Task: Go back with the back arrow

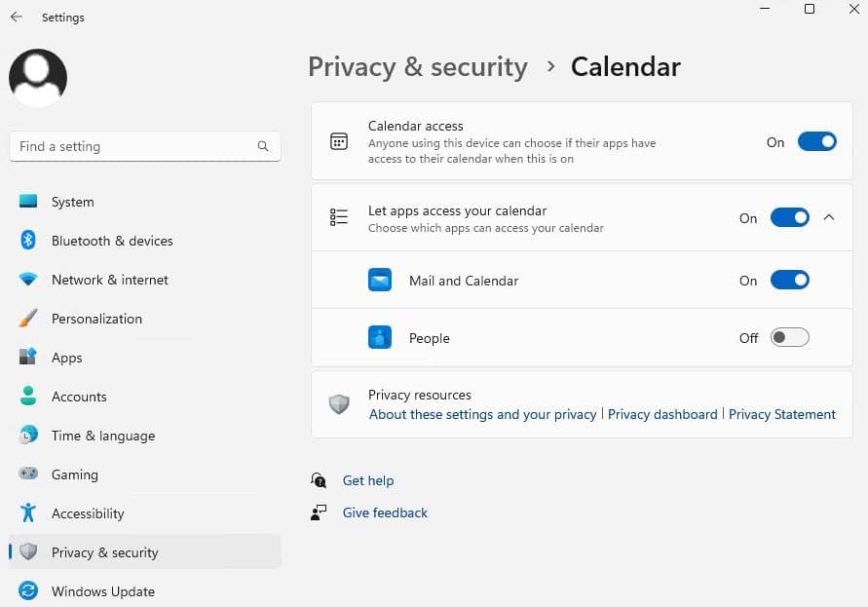Action: pos(17,17)
